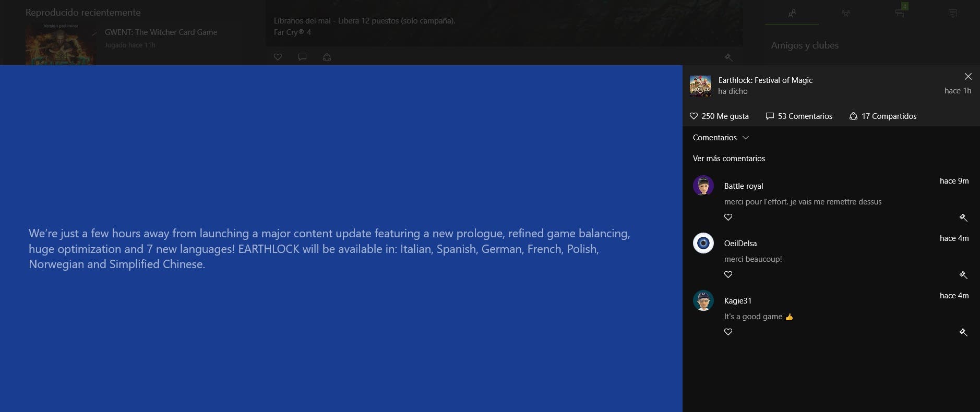Click the blue announcement text post
Screen dimensions: 980x412
click(x=329, y=249)
